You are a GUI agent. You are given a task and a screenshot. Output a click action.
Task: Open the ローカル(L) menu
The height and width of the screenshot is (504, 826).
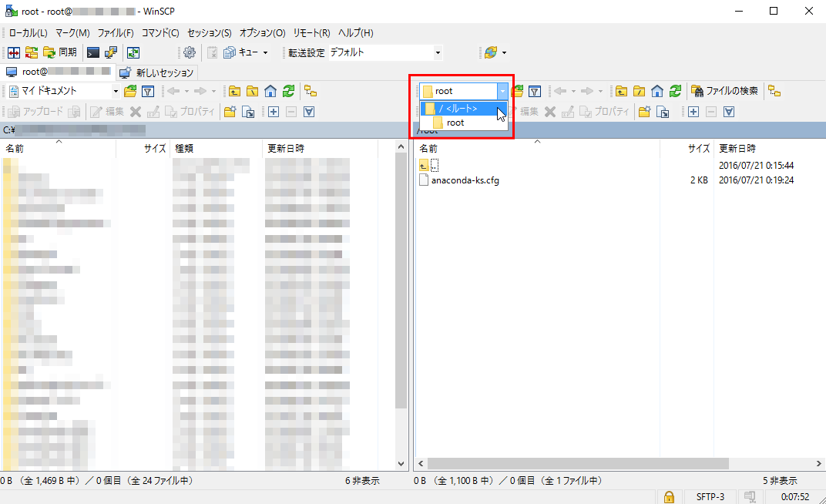click(28, 32)
